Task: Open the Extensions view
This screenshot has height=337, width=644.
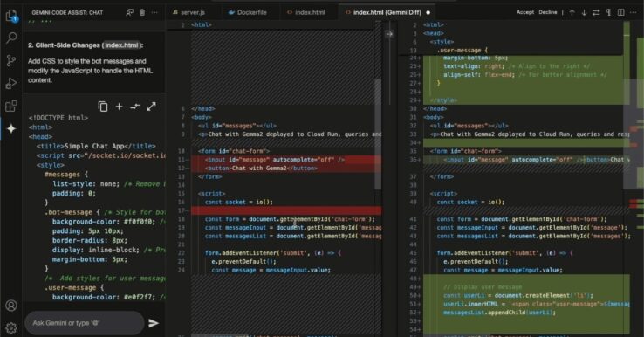Action: (11, 106)
